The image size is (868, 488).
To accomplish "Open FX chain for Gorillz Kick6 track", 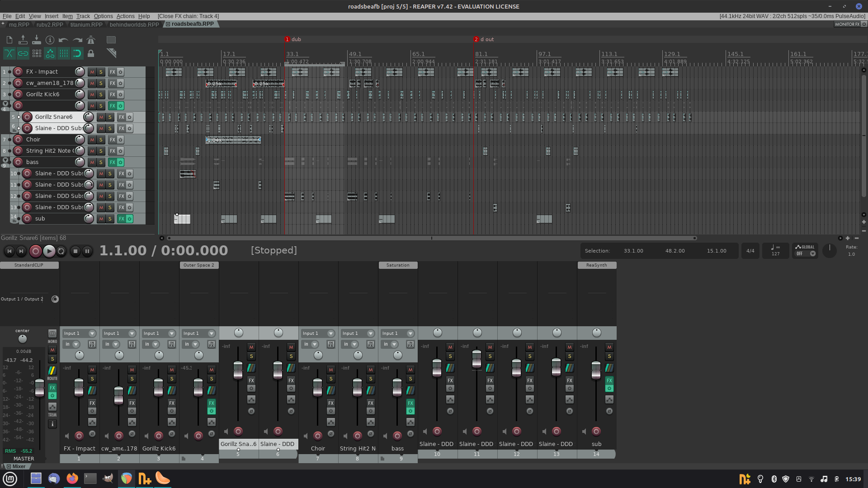I will click(113, 94).
